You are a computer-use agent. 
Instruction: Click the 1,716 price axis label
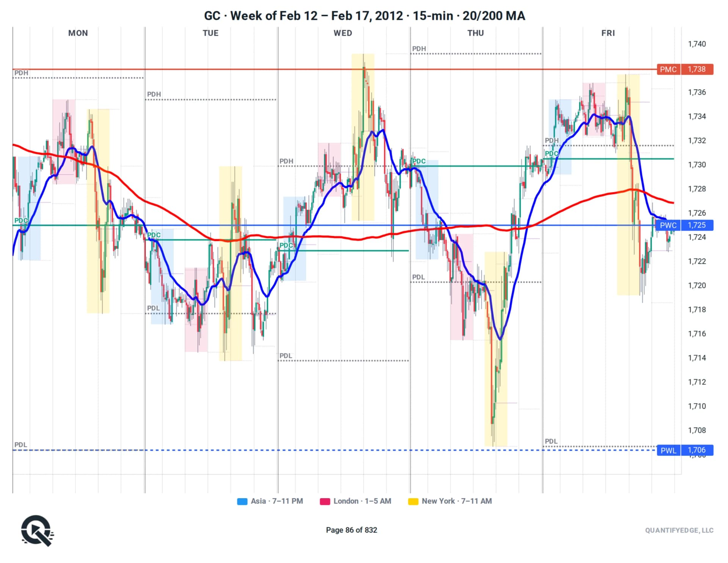697,334
